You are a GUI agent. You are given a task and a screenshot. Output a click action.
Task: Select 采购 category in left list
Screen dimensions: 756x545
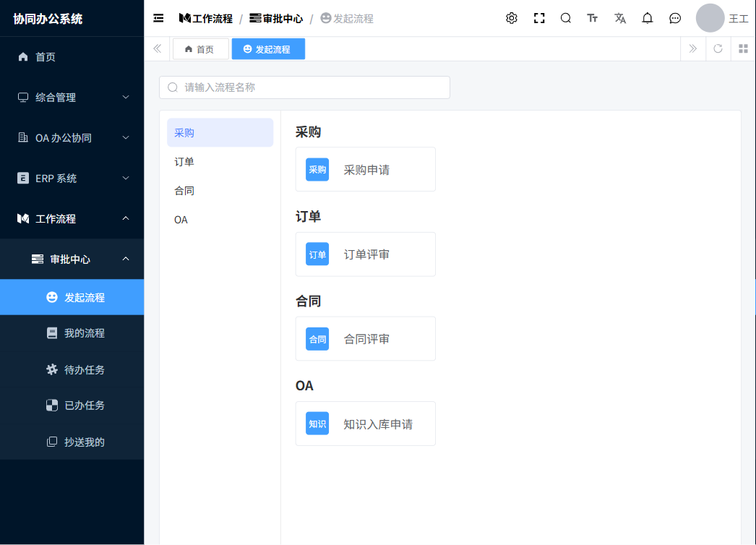[x=220, y=132]
